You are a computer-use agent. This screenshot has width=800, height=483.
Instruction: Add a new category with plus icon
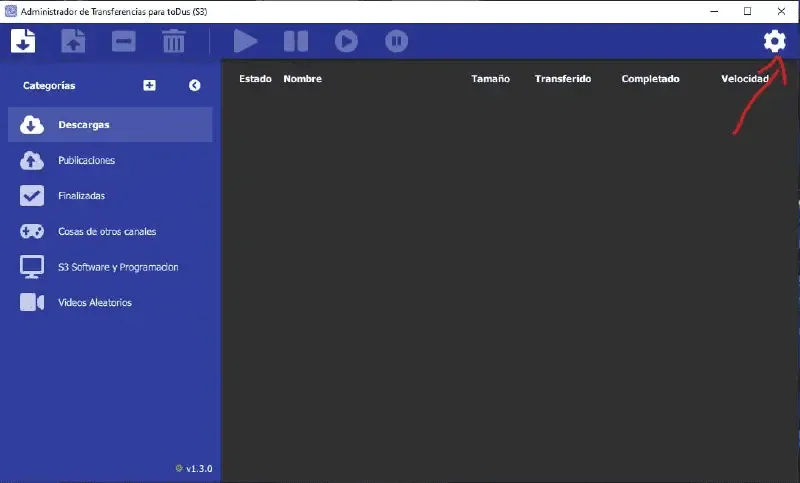coord(149,85)
